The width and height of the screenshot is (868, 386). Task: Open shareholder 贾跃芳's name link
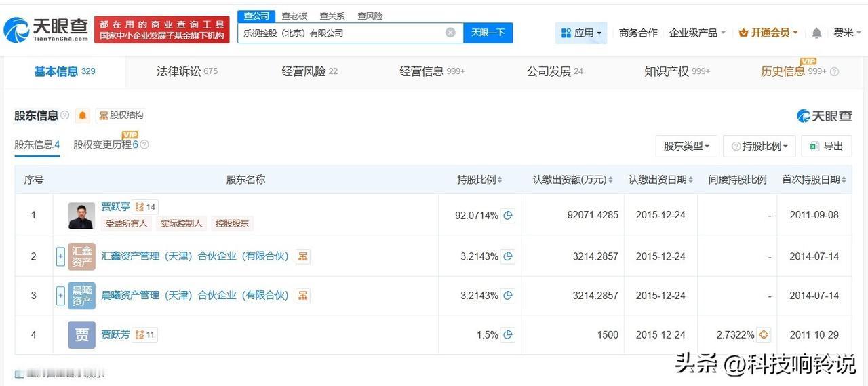(x=115, y=334)
